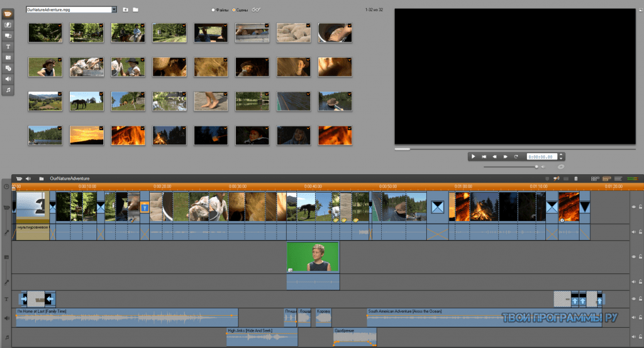Select the Корова sound effect clip
The image size is (644, 348).
pyautogui.click(x=324, y=318)
